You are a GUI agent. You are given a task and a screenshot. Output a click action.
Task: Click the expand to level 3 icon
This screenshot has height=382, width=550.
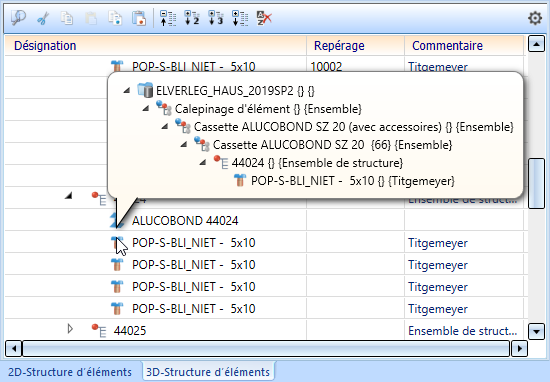coord(216,18)
